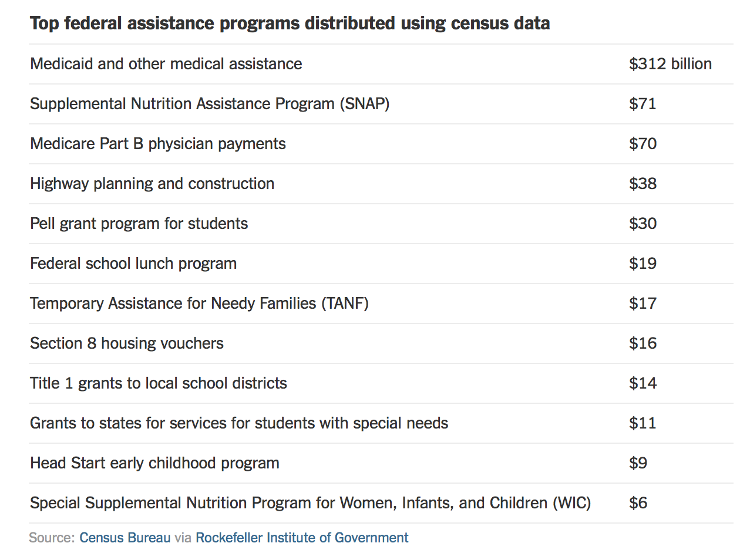
Task: Click the $71 amount for SNAP
Action: pyautogui.click(x=643, y=104)
